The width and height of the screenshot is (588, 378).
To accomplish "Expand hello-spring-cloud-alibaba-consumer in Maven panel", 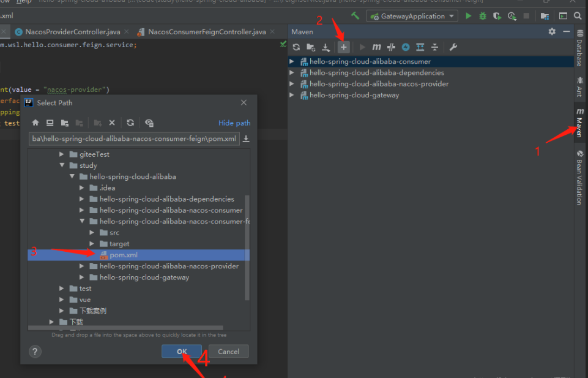I will 291,61.
